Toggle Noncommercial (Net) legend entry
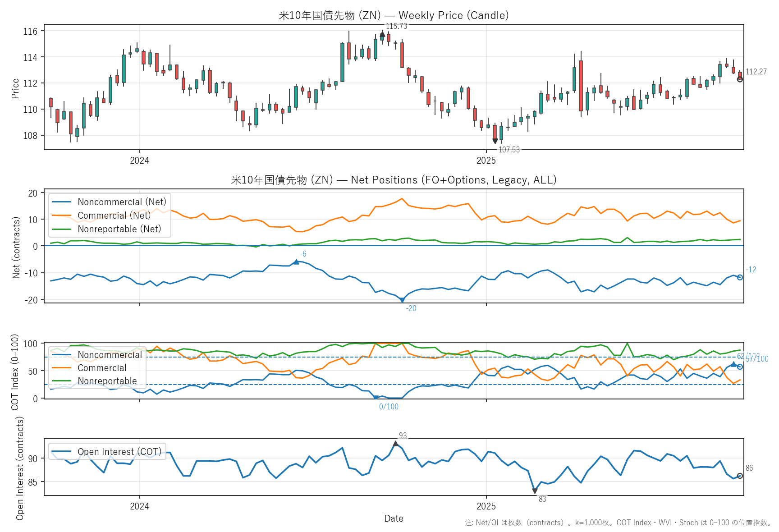This screenshot has height=532, width=779. pos(122,202)
